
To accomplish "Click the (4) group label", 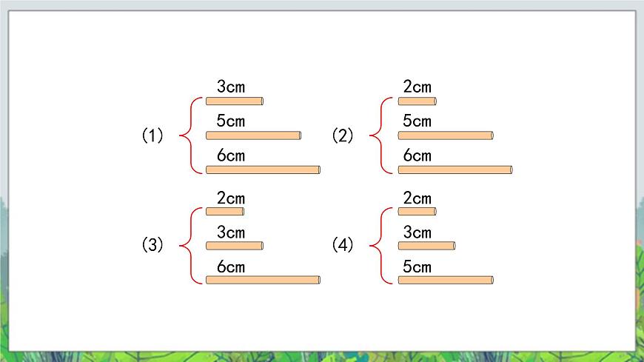I will tap(343, 245).
